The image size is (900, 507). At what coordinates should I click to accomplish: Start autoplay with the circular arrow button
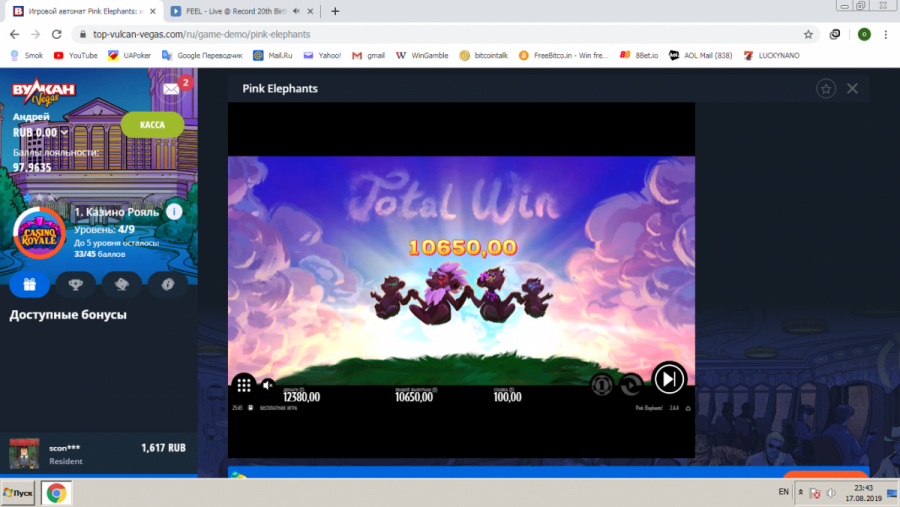pyautogui.click(x=631, y=385)
